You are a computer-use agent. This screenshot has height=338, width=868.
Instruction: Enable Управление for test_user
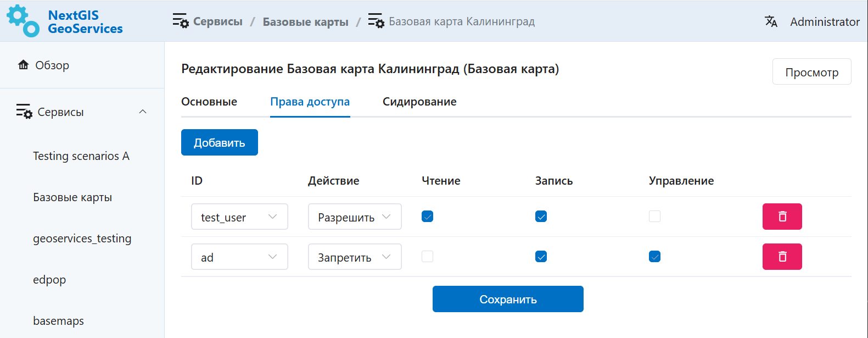[x=654, y=217]
